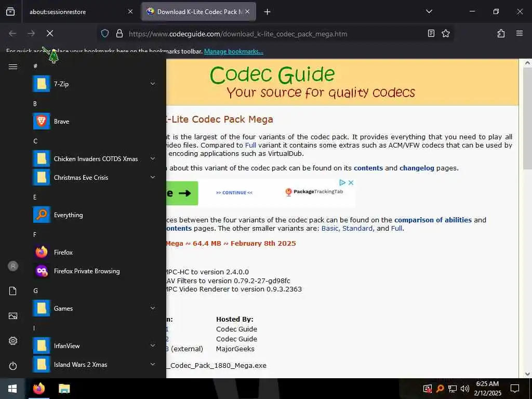Open Pictures from Start sidebar

click(x=13, y=316)
